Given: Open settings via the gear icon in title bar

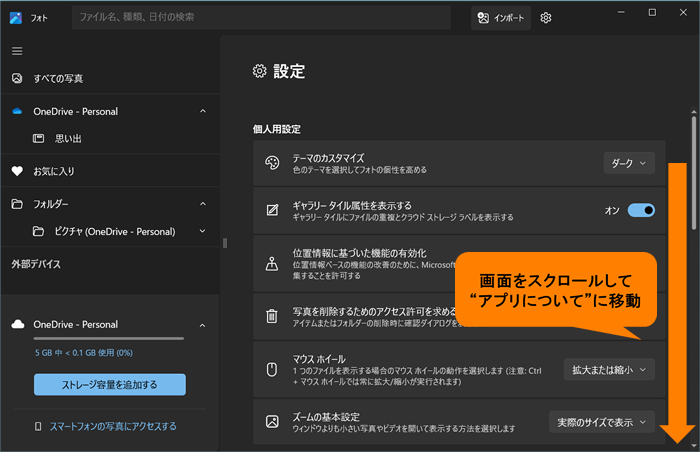Looking at the screenshot, I should (546, 18).
